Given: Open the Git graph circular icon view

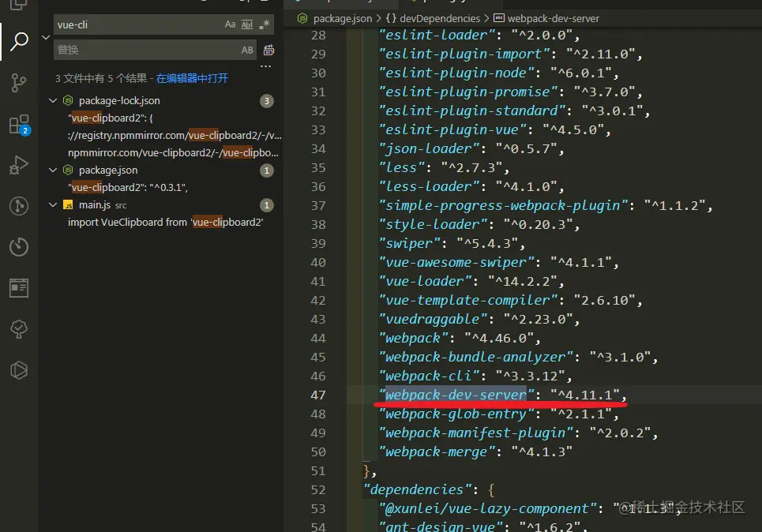Looking at the screenshot, I should pos(19,206).
